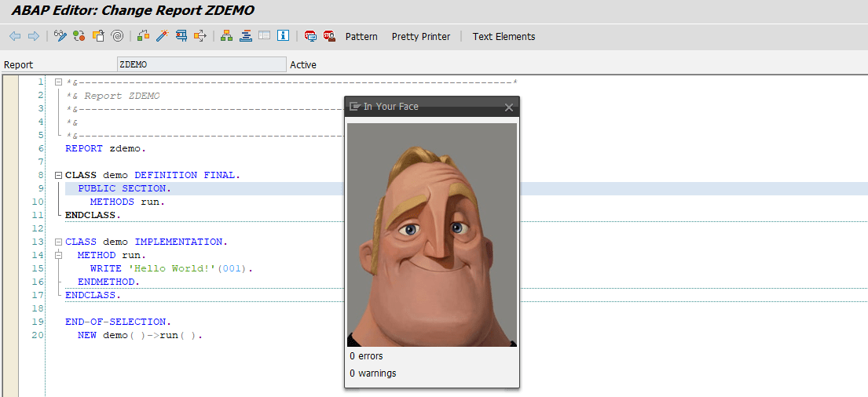Click the Pattern button
Screen dimensions: 868x397
coord(361,37)
